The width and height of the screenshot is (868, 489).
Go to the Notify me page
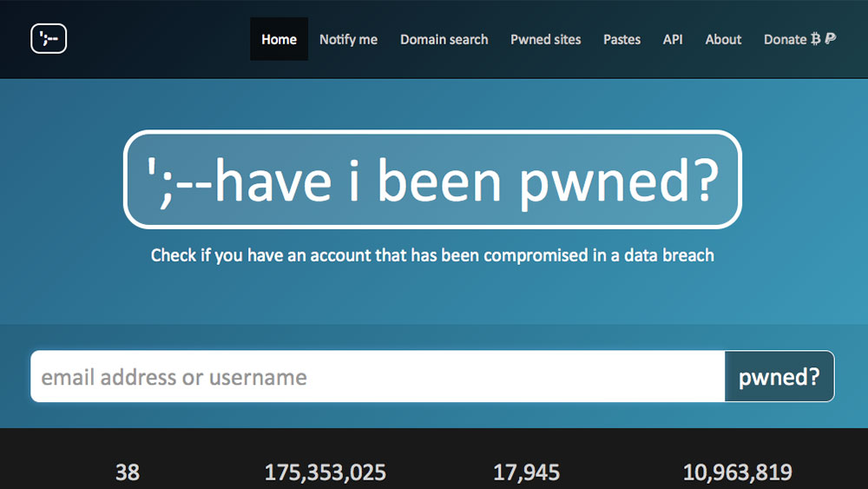348,39
